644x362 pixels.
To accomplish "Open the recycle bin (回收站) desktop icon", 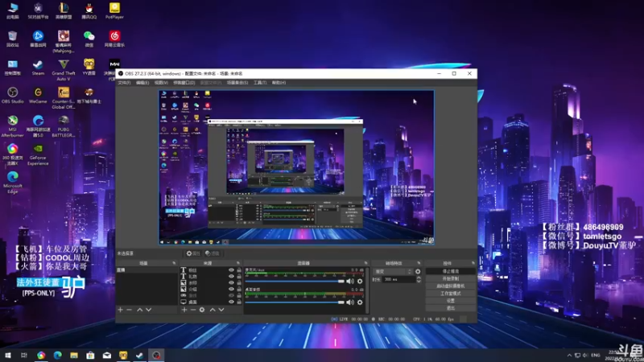I will tap(13, 39).
